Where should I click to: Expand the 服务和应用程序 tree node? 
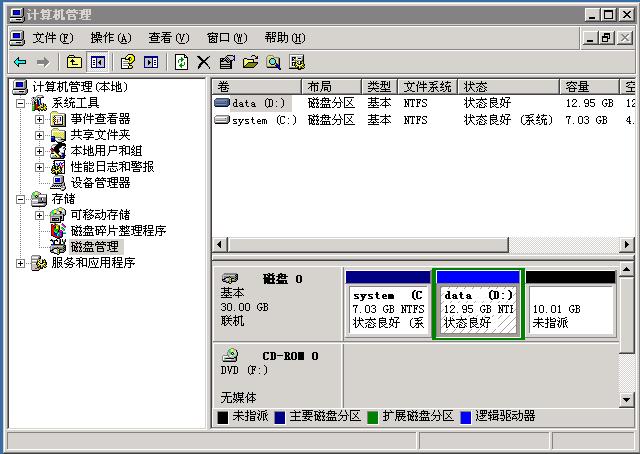pyautogui.click(x=21, y=263)
